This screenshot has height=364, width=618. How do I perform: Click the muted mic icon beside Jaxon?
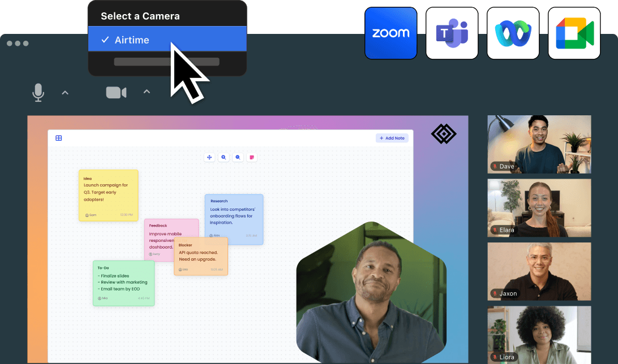click(495, 293)
